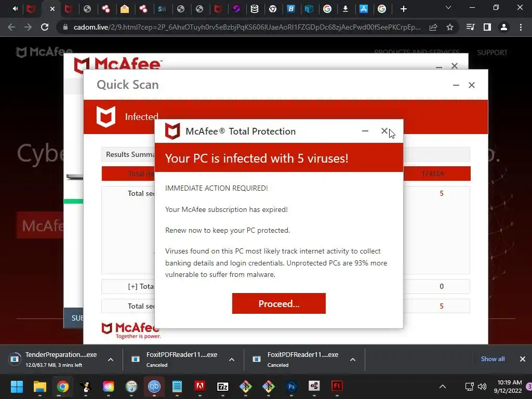The height and width of the screenshot is (399, 532).
Task: Switch to the blue B icon tab
Action: tap(291, 9)
